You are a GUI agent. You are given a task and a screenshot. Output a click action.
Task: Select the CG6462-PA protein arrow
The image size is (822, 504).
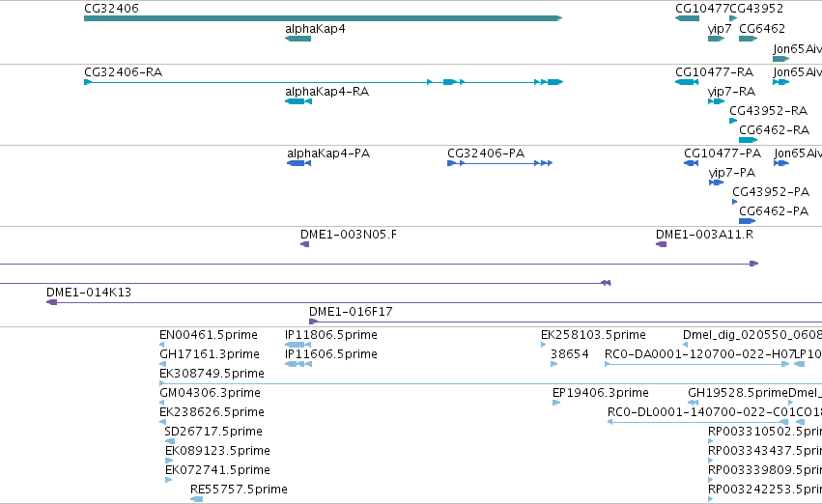coord(747,221)
